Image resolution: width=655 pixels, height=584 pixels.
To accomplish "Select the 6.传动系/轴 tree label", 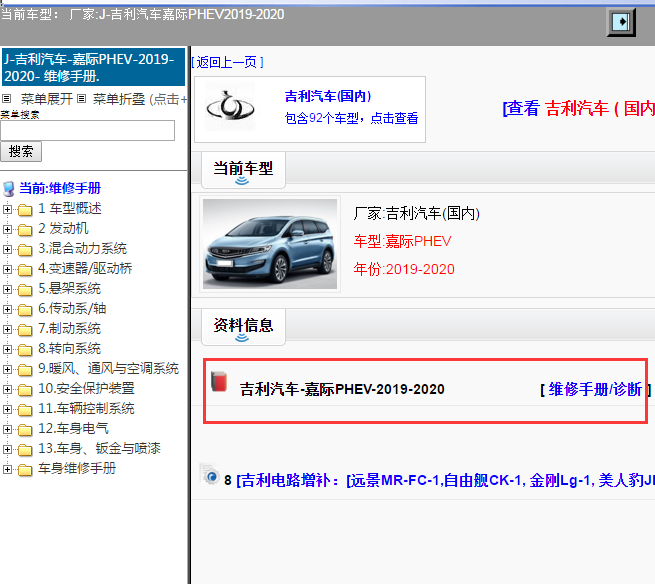I will click(x=72, y=309).
